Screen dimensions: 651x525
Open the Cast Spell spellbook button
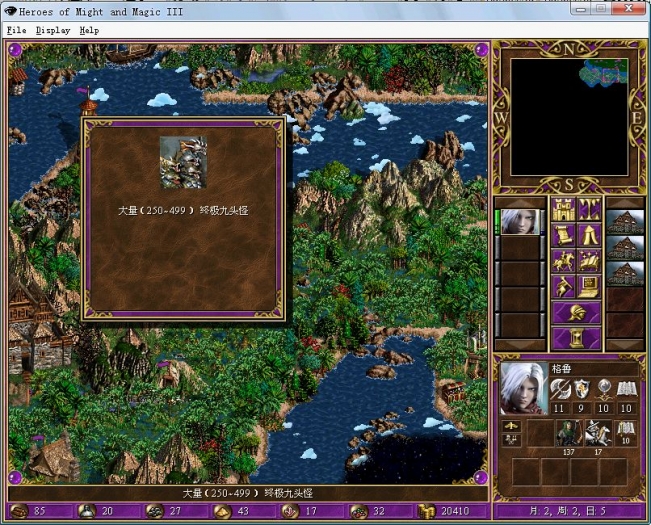tap(590, 262)
